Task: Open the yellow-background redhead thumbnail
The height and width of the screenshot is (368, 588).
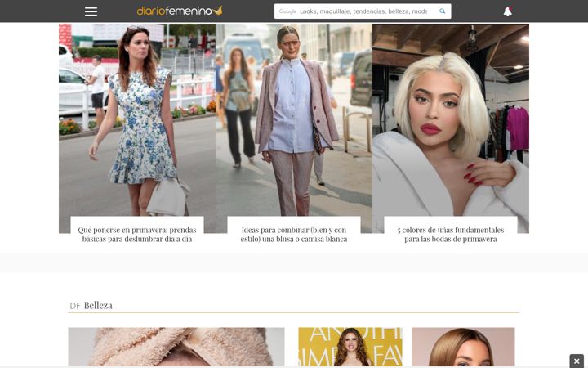Action: (x=350, y=347)
